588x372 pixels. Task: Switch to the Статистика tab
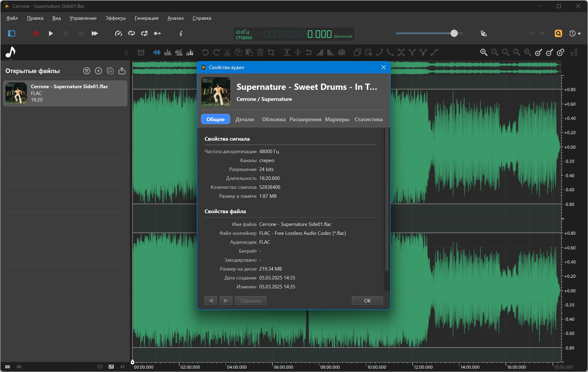(x=369, y=119)
